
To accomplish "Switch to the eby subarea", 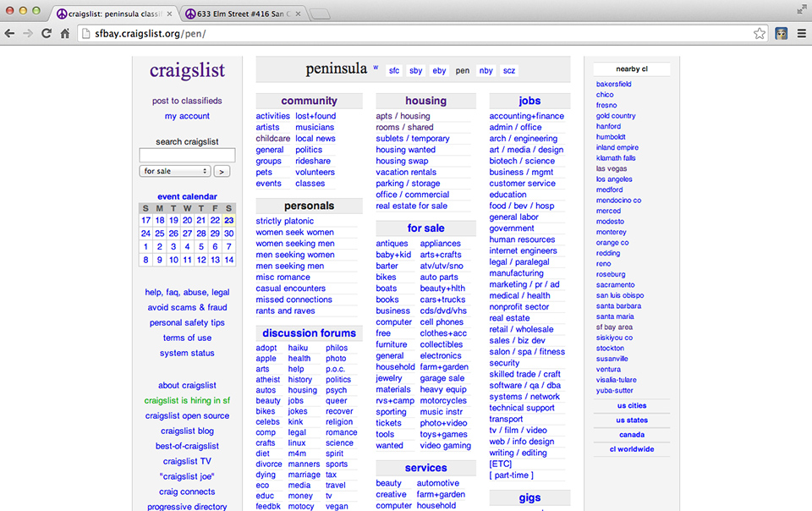I will pyautogui.click(x=439, y=71).
